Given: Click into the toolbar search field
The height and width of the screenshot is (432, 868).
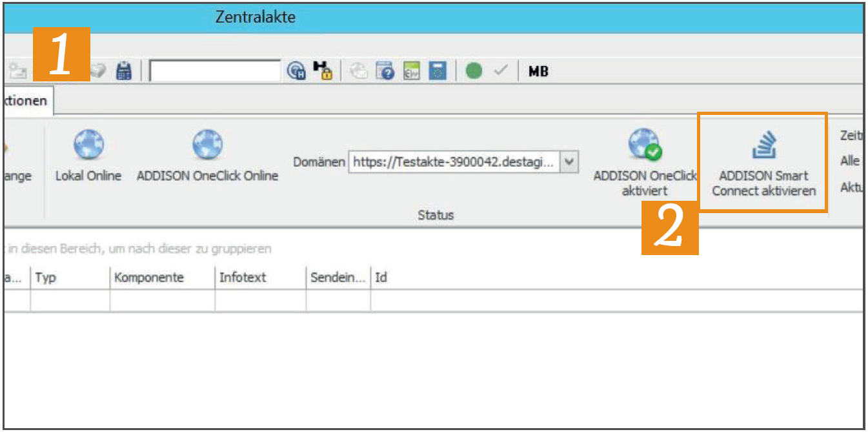Looking at the screenshot, I should coord(216,71).
